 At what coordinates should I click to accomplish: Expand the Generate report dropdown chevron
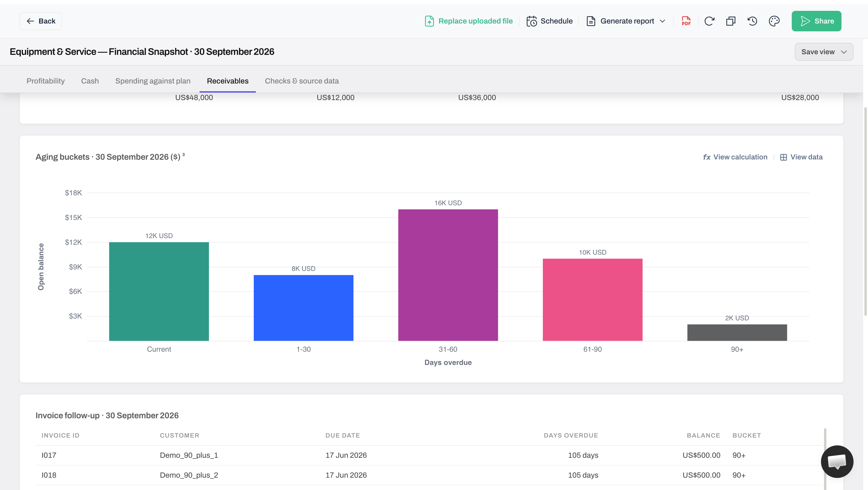tap(662, 21)
